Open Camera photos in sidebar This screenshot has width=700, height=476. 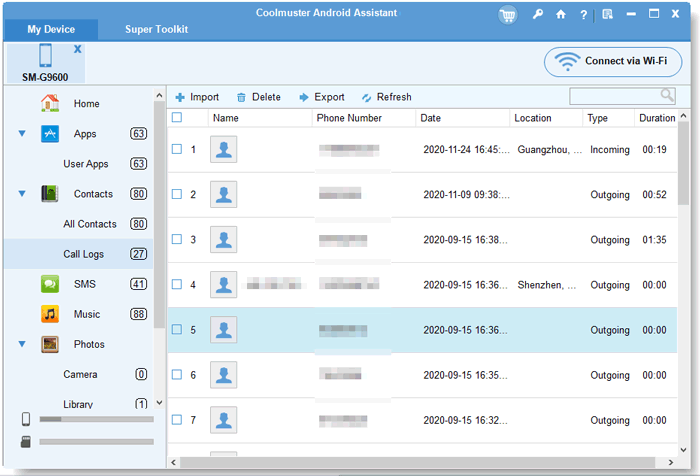tap(80, 374)
